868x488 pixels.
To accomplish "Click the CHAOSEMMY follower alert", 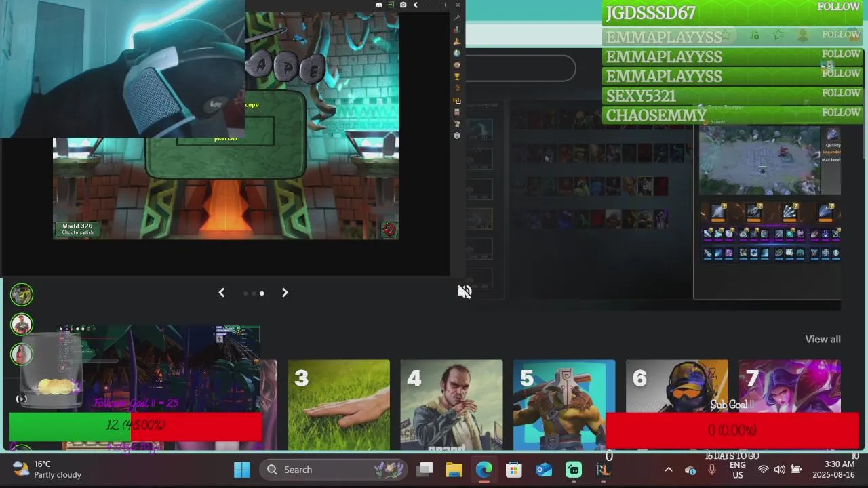I will click(x=732, y=115).
